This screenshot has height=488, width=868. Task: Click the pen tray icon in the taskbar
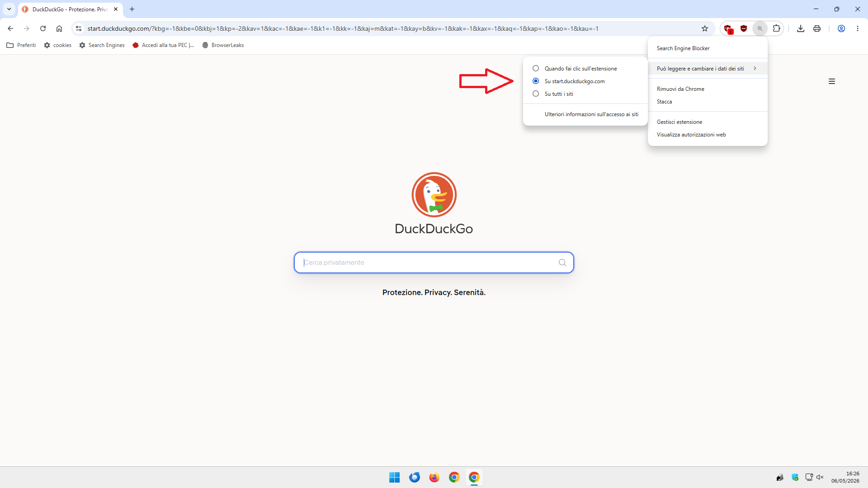[x=780, y=477]
